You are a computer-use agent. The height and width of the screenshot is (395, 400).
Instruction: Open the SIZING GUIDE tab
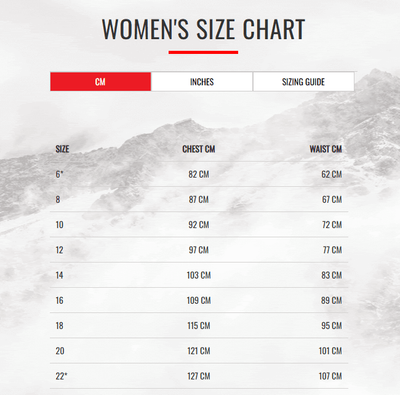[303, 82]
